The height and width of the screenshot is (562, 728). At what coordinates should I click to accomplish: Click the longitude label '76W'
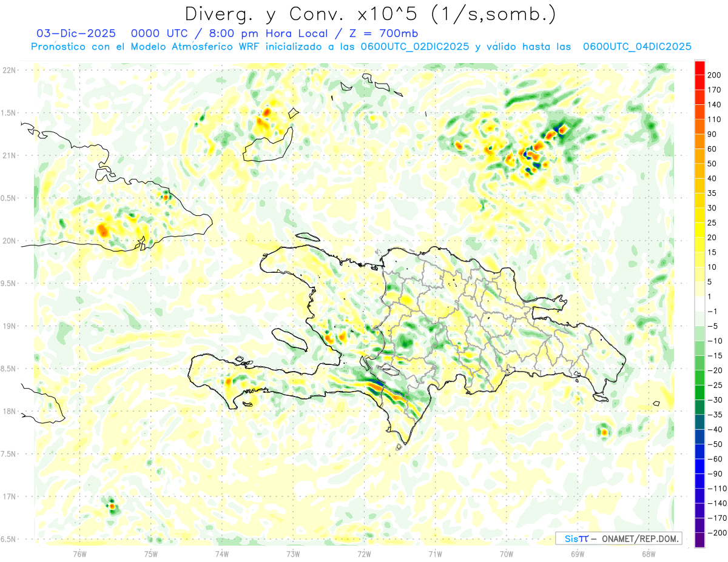click(x=79, y=554)
